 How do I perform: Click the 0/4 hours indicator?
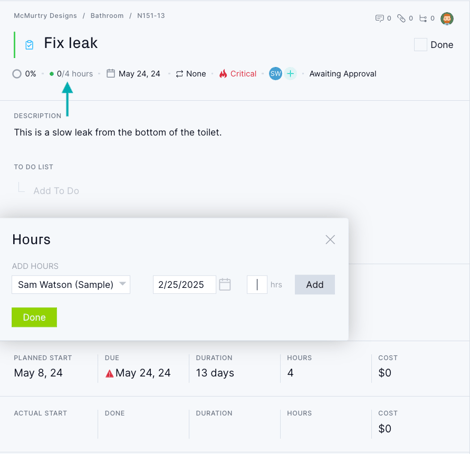coord(71,74)
